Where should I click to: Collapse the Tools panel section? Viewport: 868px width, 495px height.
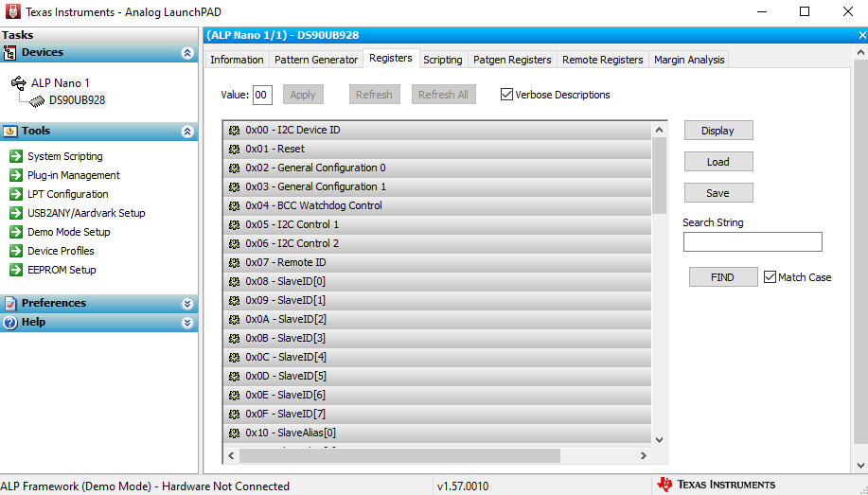coord(187,132)
